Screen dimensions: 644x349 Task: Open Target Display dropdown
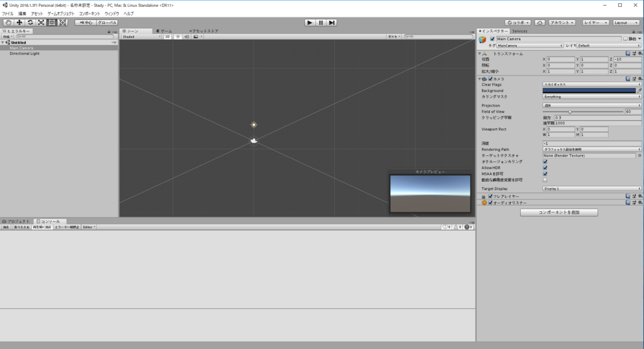[x=592, y=189]
